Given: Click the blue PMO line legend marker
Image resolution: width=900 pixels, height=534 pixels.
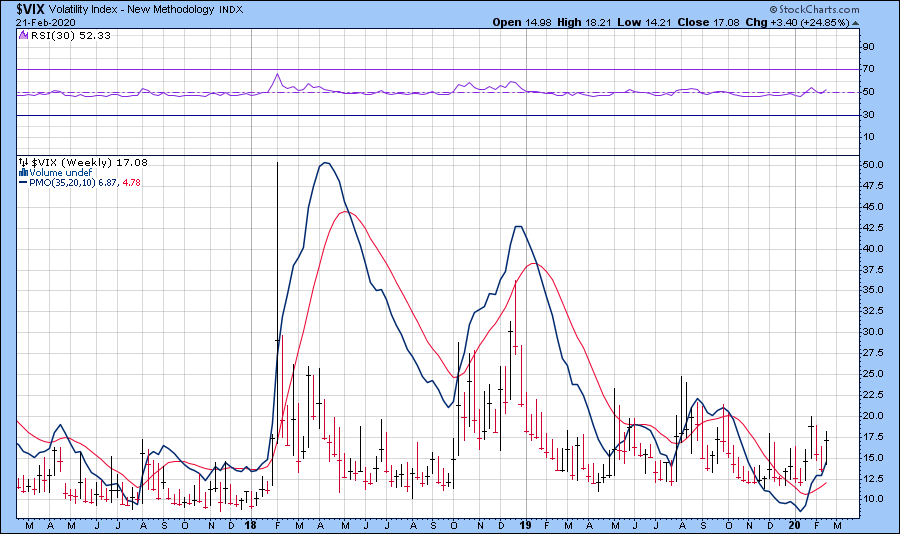Looking at the screenshot, I should pyautogui.click(x=23, y=182).
